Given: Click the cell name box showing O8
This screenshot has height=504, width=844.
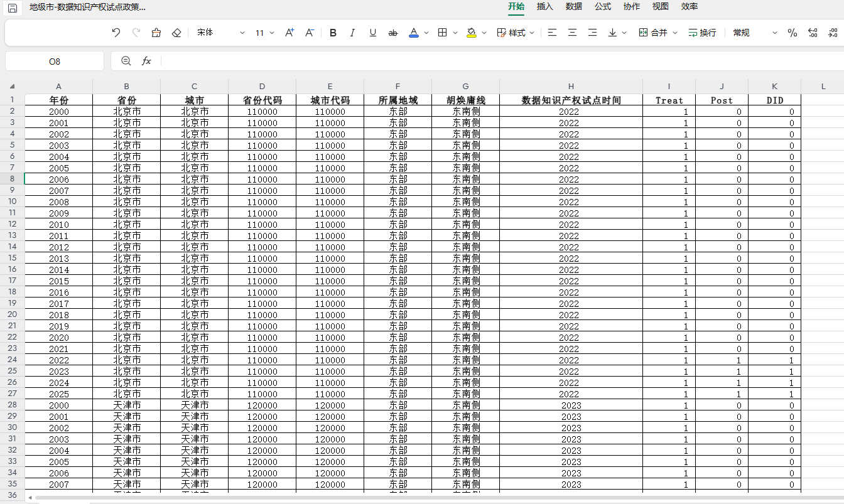Looking at the screenshot, I should (55, 61).
